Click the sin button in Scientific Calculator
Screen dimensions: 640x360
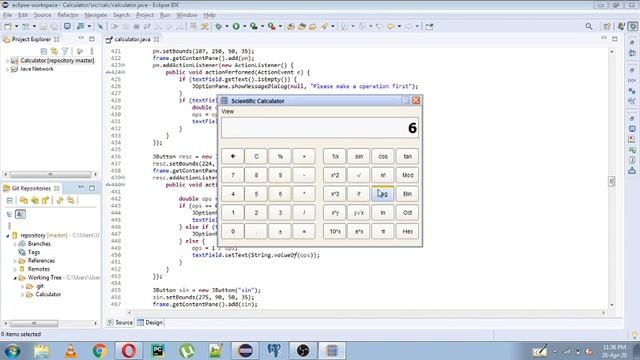(359, 156)
